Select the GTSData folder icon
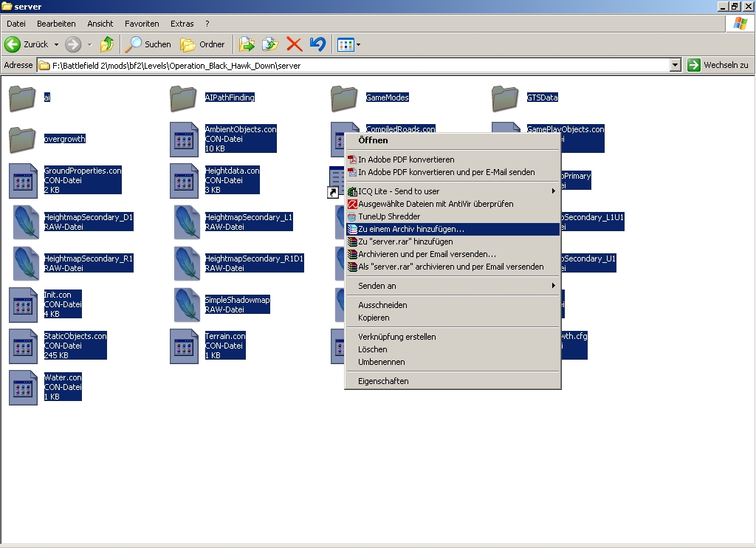 (506, 98)
